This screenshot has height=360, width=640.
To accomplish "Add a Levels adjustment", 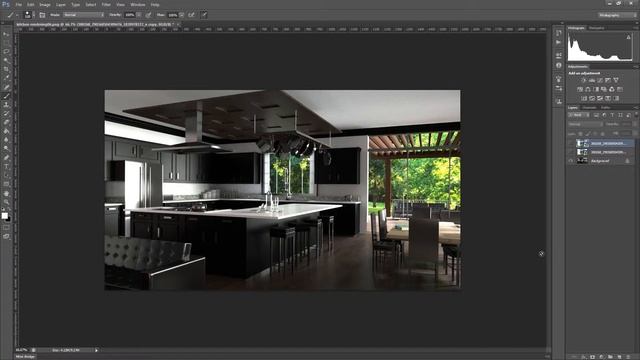I will click(592, 80).
